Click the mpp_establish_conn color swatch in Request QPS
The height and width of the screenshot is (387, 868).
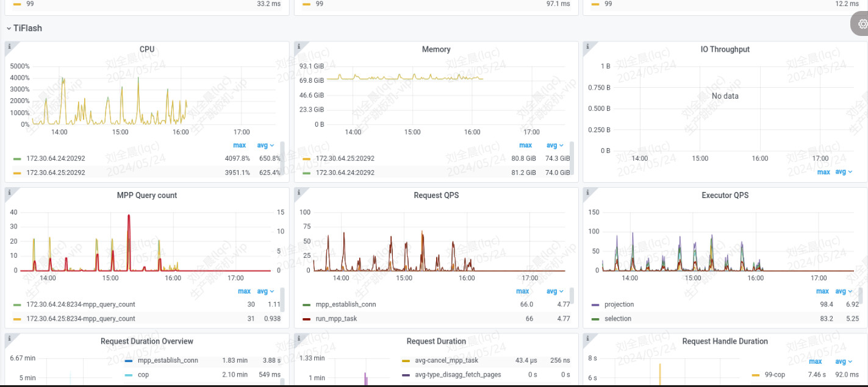point(307,305)
